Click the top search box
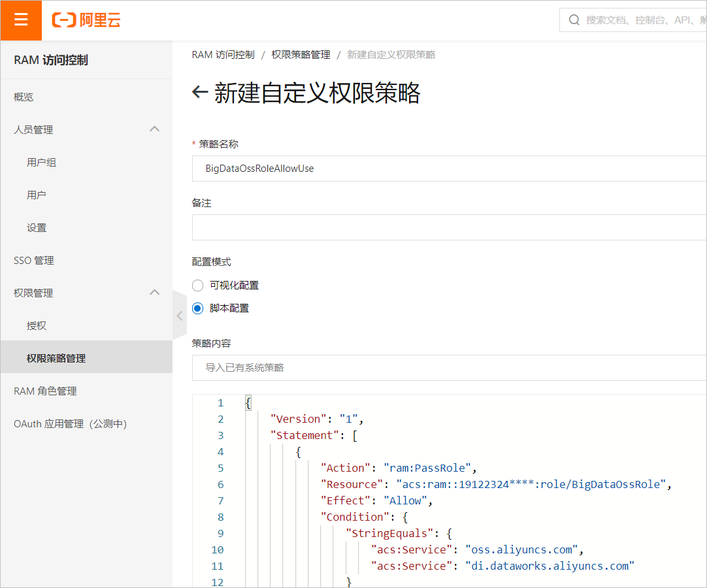Image resolution: width=707 pixels, height=588 pixels. click(633, 20)
